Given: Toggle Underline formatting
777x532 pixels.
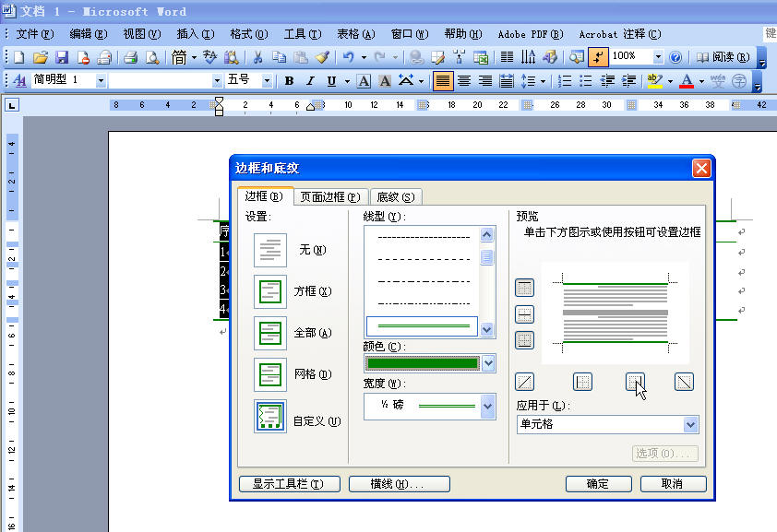Looking at the screenshot, I should (x=331, y=80).
